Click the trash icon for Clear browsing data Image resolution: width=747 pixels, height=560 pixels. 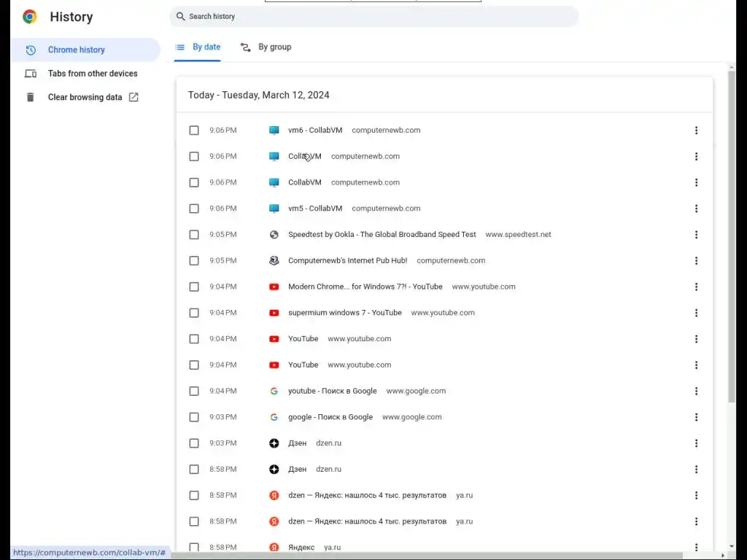(x=31, y=97)
